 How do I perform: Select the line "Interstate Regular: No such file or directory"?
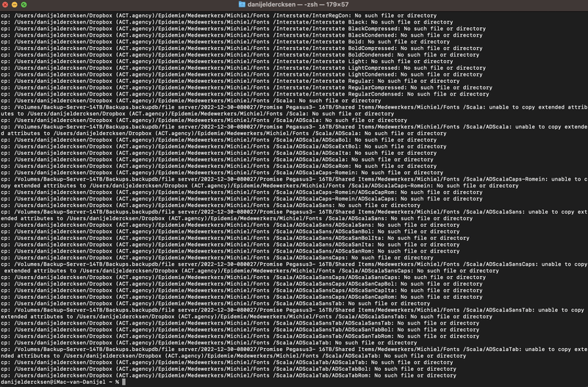tap(230, 82)
